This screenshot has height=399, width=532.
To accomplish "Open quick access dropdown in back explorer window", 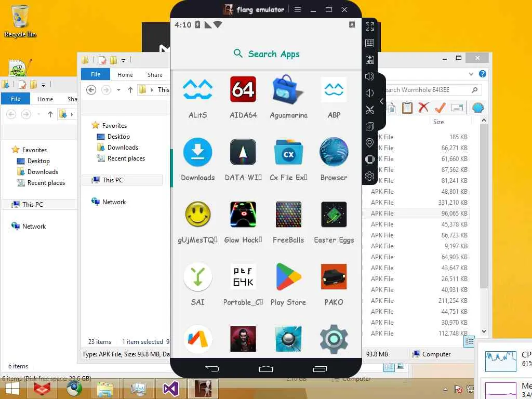I will (44, 85).
